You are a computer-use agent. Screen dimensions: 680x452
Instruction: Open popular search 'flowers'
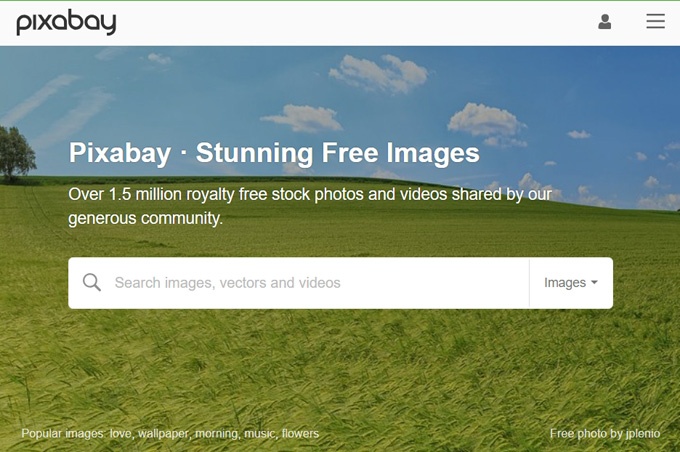300,433
